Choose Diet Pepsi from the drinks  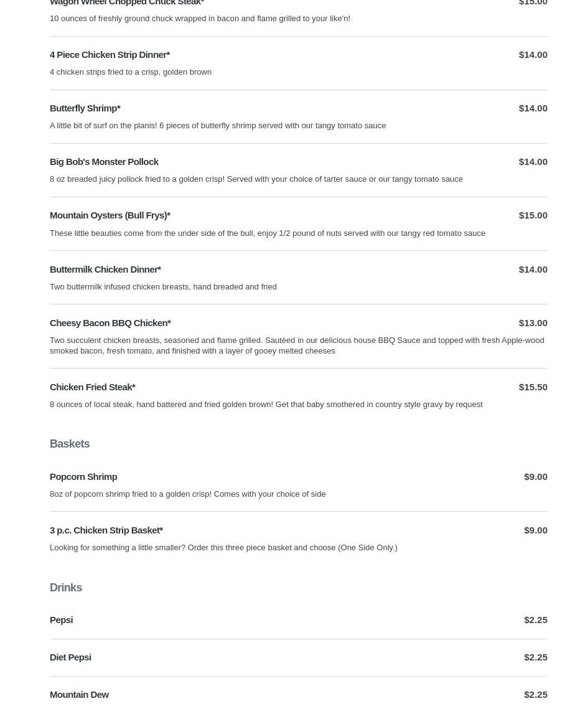tap(70, 657)
